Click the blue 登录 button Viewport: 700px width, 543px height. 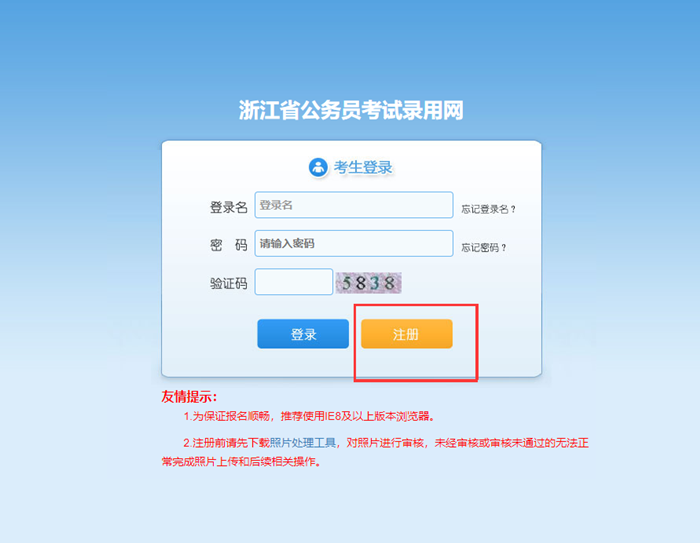point(303,334)
